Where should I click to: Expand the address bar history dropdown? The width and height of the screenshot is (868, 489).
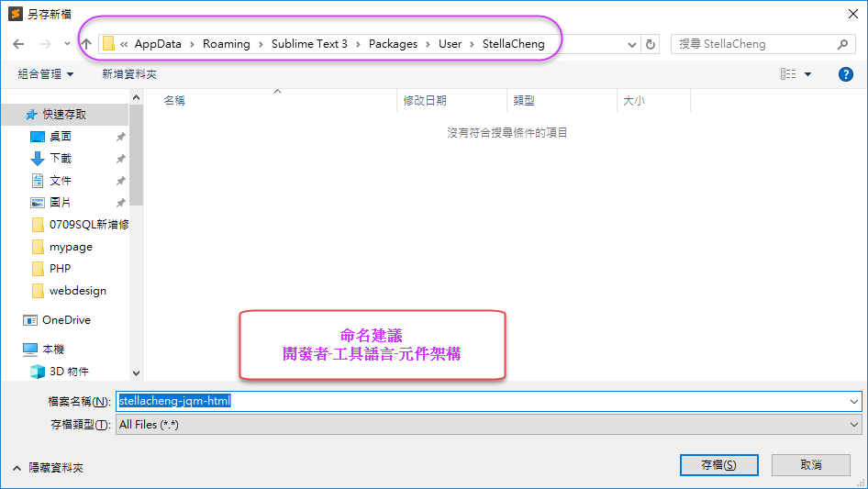[x=632, y=44]
